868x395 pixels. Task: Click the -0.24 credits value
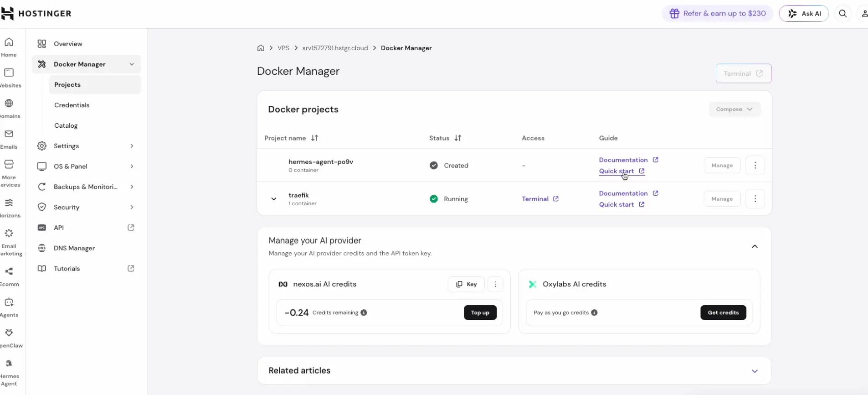[x=297, y=312]
